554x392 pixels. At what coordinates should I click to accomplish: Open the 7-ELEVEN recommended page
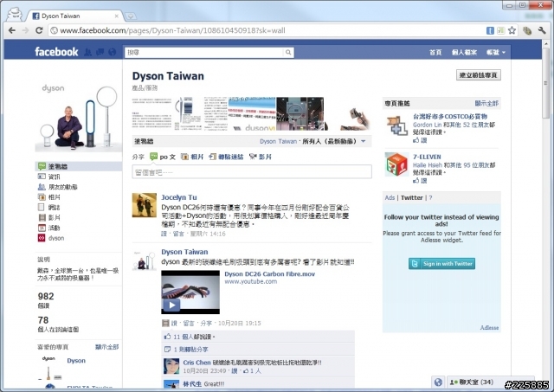tap(427, 157)
